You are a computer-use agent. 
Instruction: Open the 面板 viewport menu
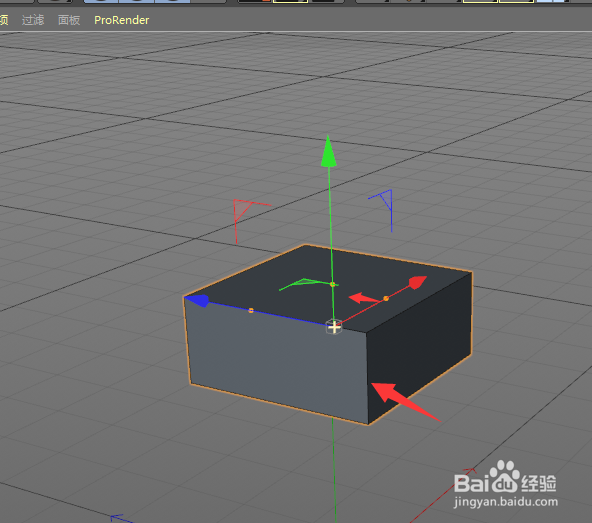tap(69, 20)
